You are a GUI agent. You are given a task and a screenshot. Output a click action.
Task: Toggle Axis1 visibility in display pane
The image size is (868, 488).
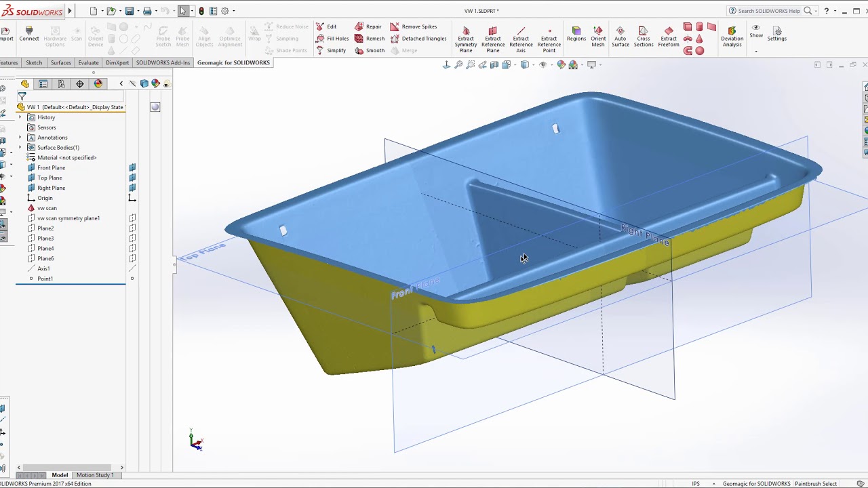point(132,268)
